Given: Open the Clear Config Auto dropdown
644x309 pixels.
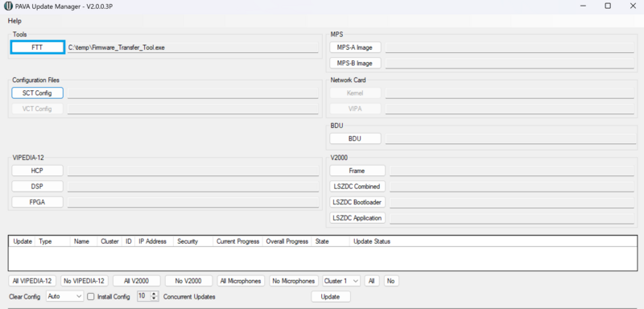Looking at the screenshot, I should pos(65,296).
